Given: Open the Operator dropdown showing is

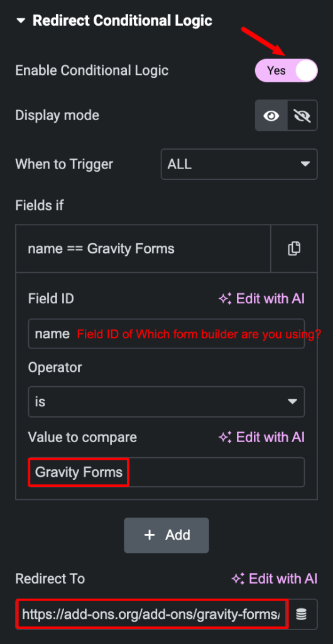Looking at the screenshot, I should 166,401.
